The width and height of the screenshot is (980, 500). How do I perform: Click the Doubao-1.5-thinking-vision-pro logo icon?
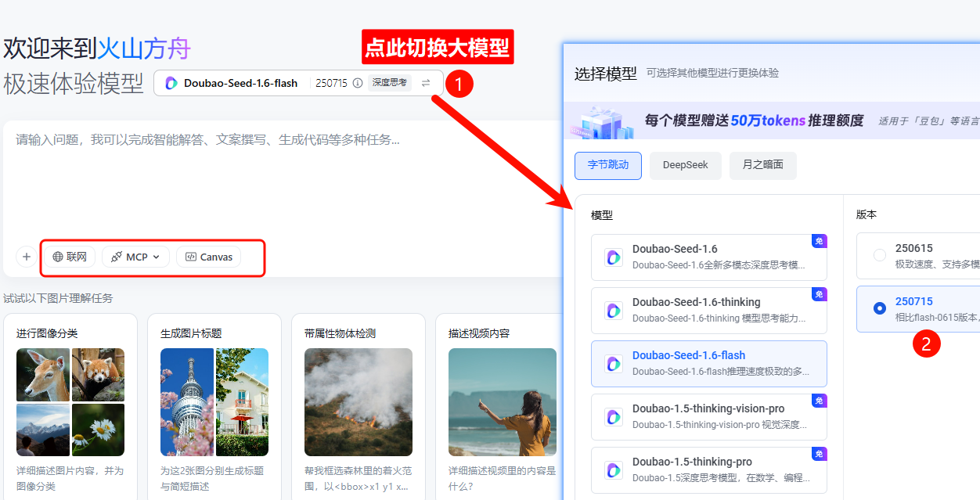(614, 417)
